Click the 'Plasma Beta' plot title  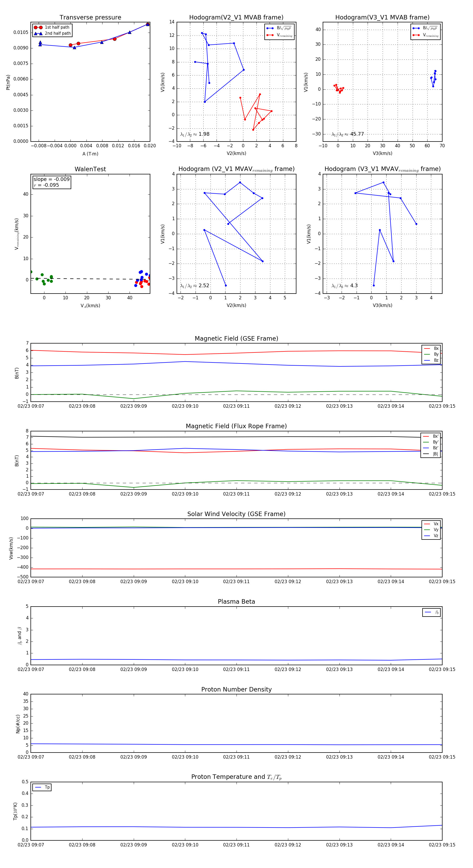pos(236,602)
